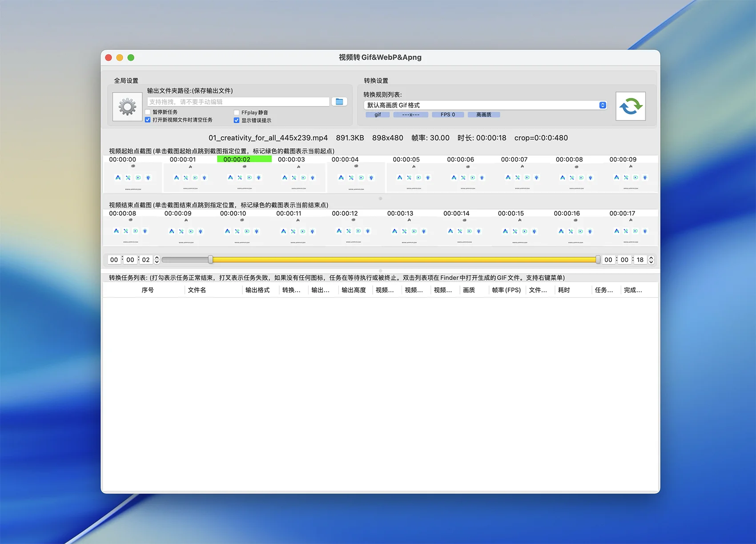
Task: Click the green macOS zoom window button
Action: click(131, 58)
